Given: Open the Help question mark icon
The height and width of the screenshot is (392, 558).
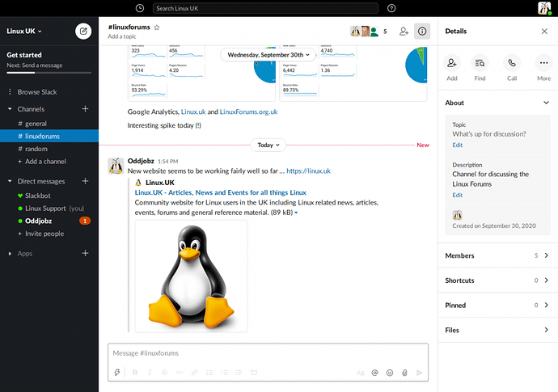Looking at the screenshot, I should (x=391, y=8).
